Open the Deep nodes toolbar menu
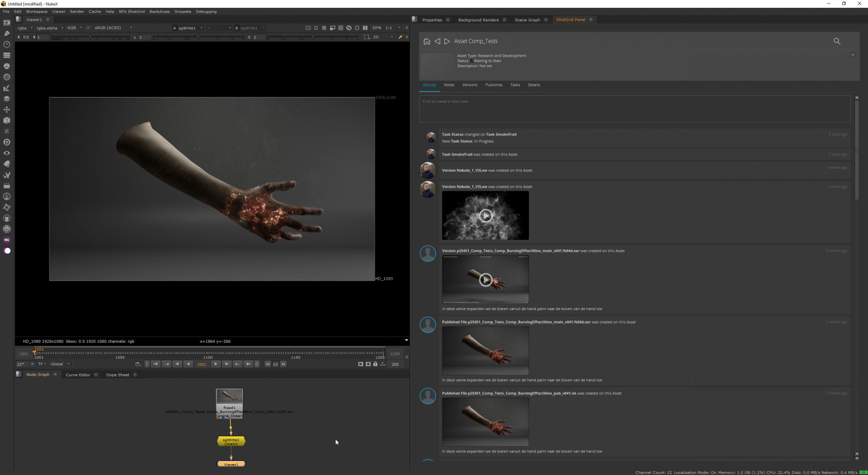Viewport: 868px width, 475px height. [7, 142]
